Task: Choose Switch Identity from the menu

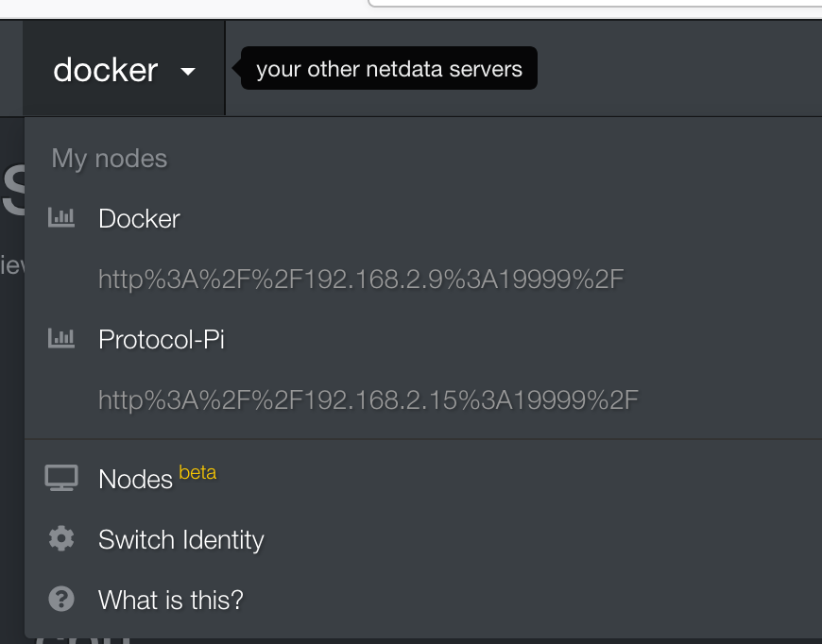Action: (x=180, y=539)
